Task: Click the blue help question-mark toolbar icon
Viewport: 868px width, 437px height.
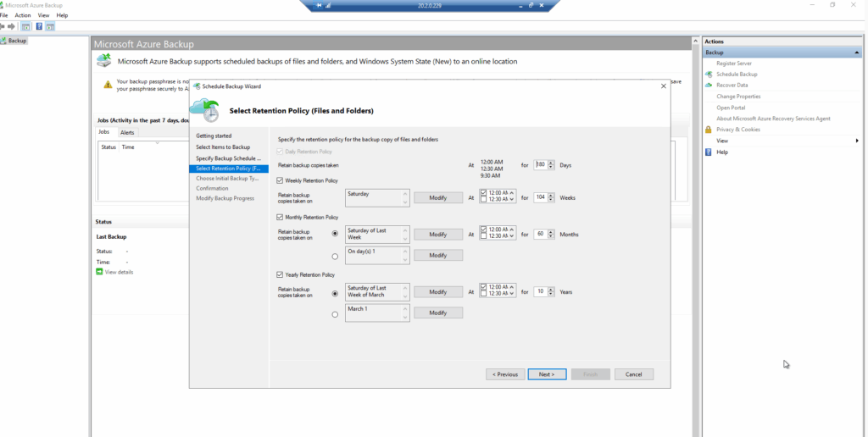Action: point(39,26)
